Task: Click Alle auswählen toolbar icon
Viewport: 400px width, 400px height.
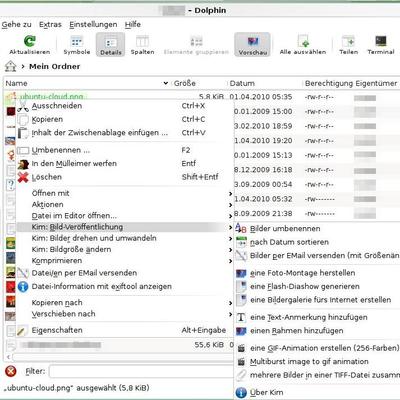Action: [x=303, y=41]
